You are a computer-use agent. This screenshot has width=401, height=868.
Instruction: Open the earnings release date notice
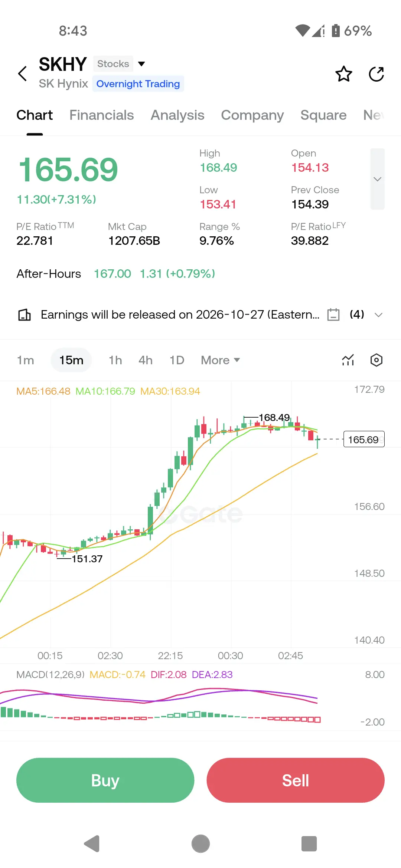(180, 315)
